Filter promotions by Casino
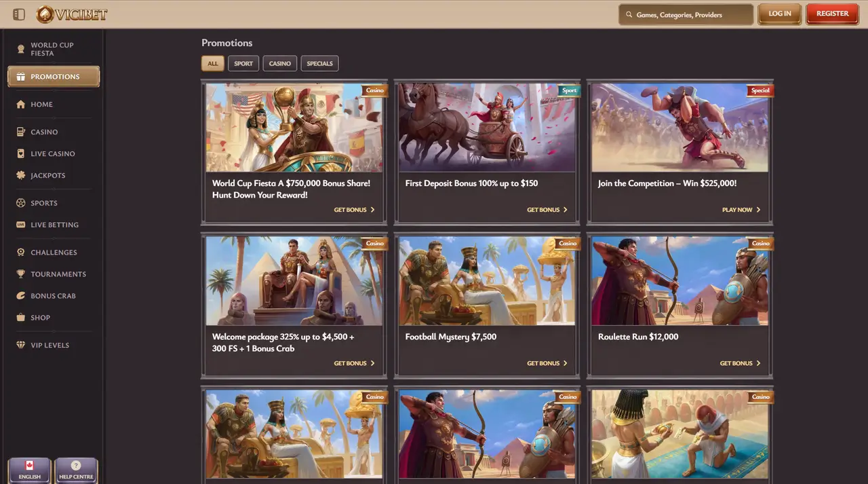 click(x=280, y=64)
